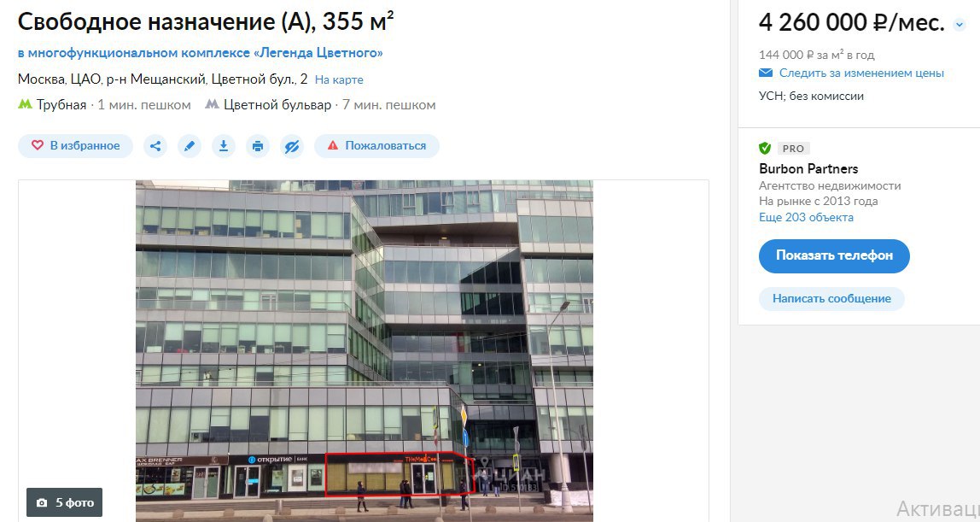Open На карте map link
980x522 pixels.
(339, 80)
